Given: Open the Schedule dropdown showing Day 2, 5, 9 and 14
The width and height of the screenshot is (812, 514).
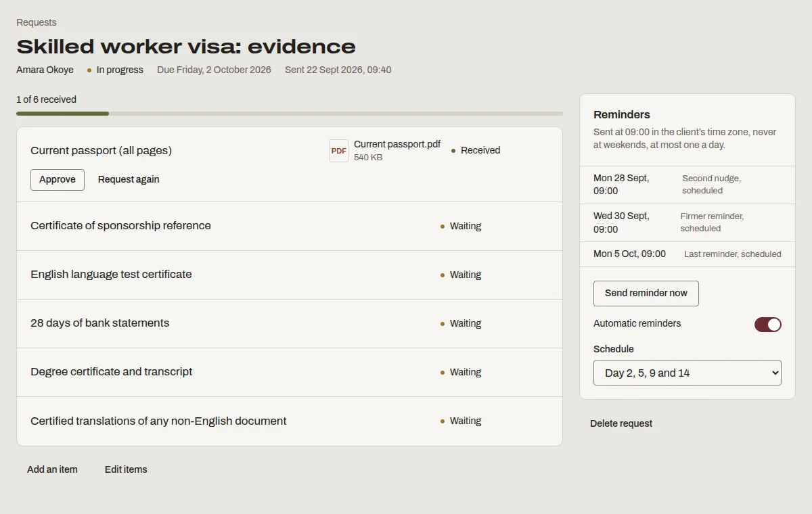Looking at the screenshot, I should click(x=687, y=373).
